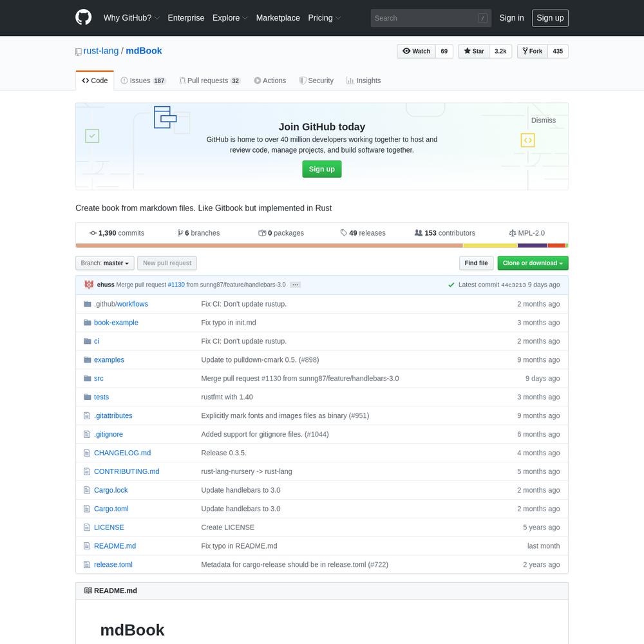
Task: Click the Fork button
Action: [533, 52]
